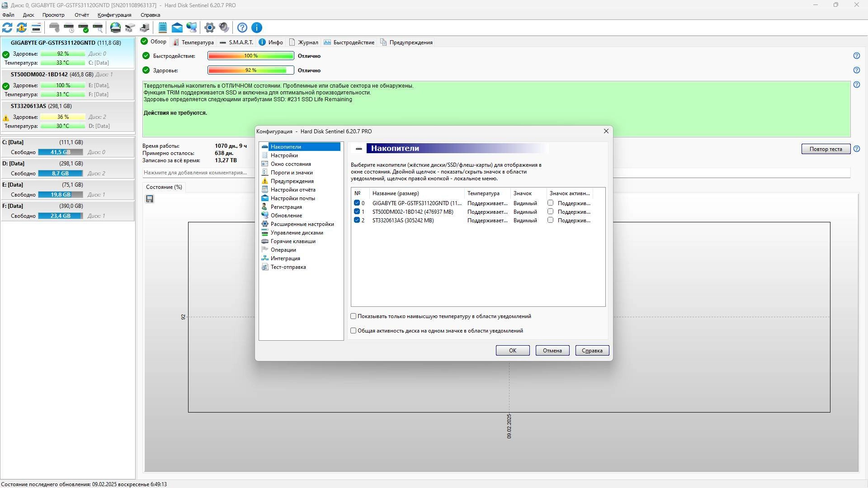
Task: Select Настройки отчёта in configuration tree
Action: pos(293,190)
